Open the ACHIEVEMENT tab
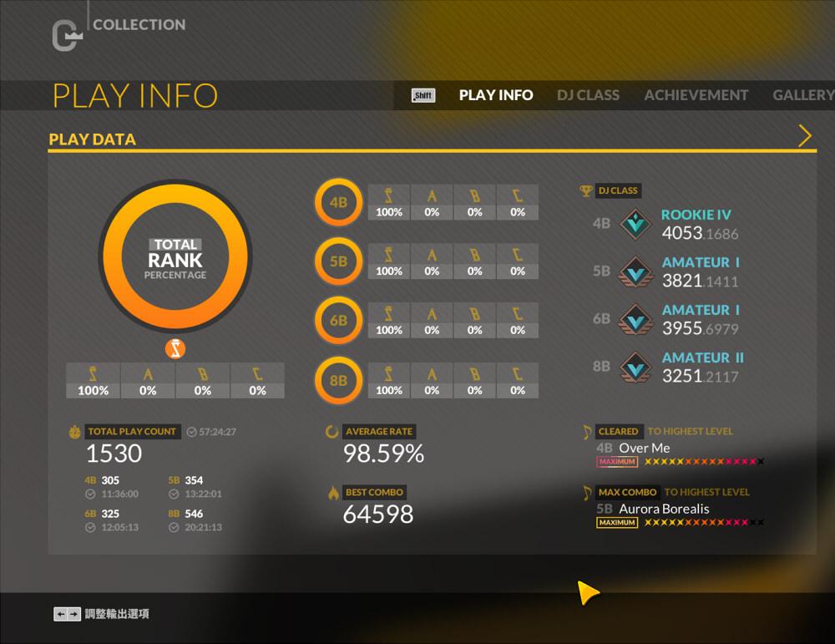Viewport: 835px width, 644px height. (x=696, y=95)
